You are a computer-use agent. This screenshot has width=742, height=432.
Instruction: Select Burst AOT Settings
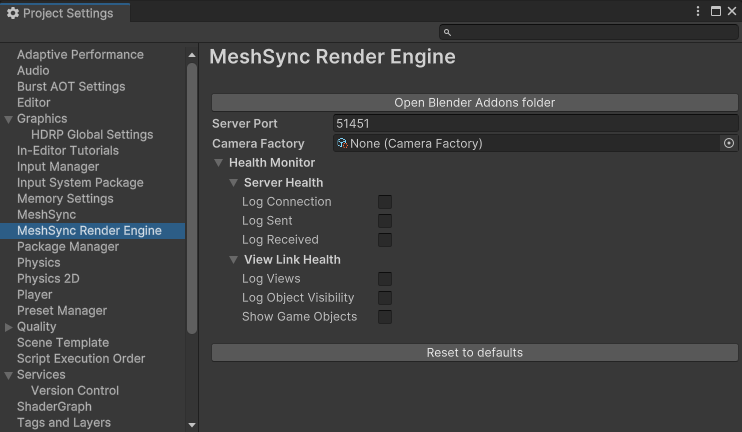[71, 87]
